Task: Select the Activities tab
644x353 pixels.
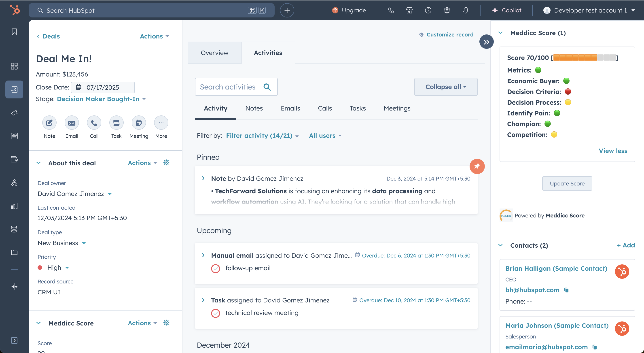Action: (x=268, y=53)
